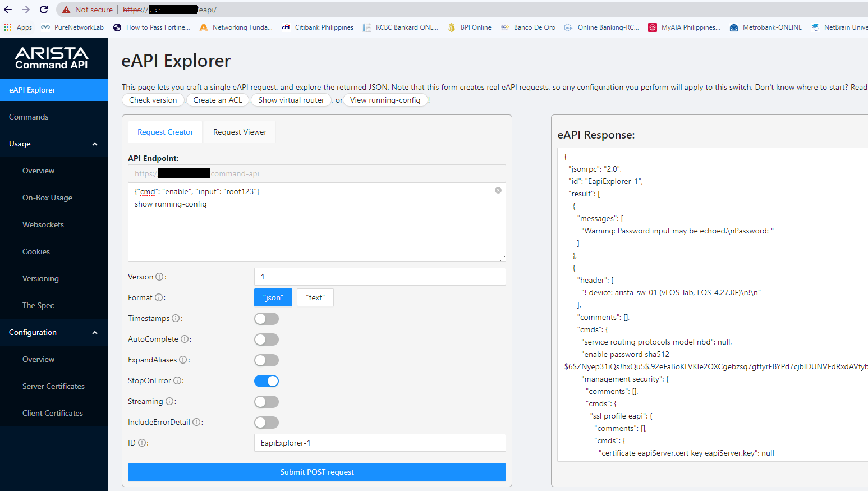The width and height of the screenshot is (868, 491).
Task: Click the ID field info icon
Action: 142,443
